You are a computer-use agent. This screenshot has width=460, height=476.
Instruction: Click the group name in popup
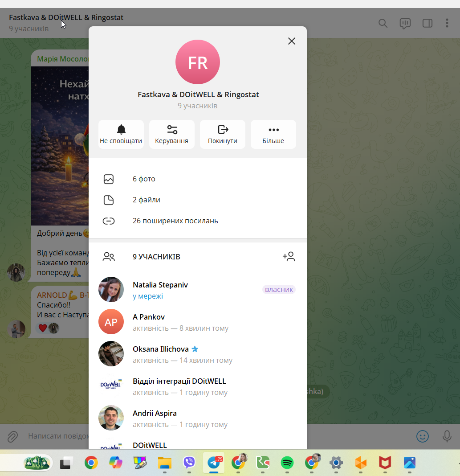(198, 94)
